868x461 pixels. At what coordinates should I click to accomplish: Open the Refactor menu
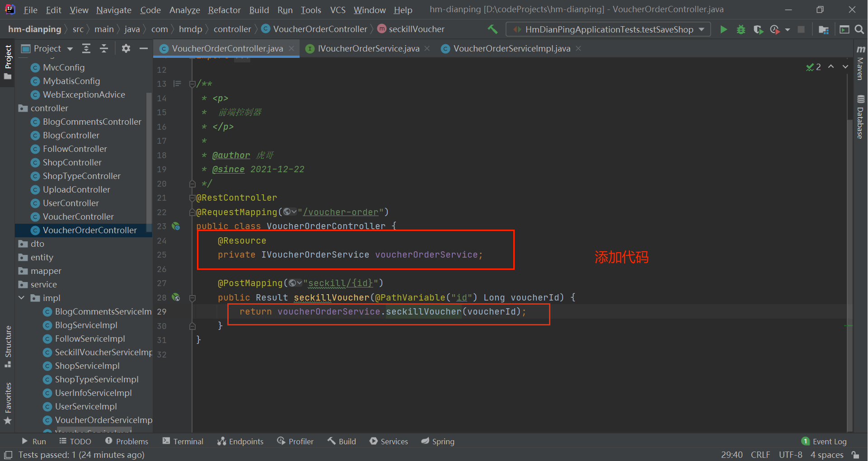(224, 10)
